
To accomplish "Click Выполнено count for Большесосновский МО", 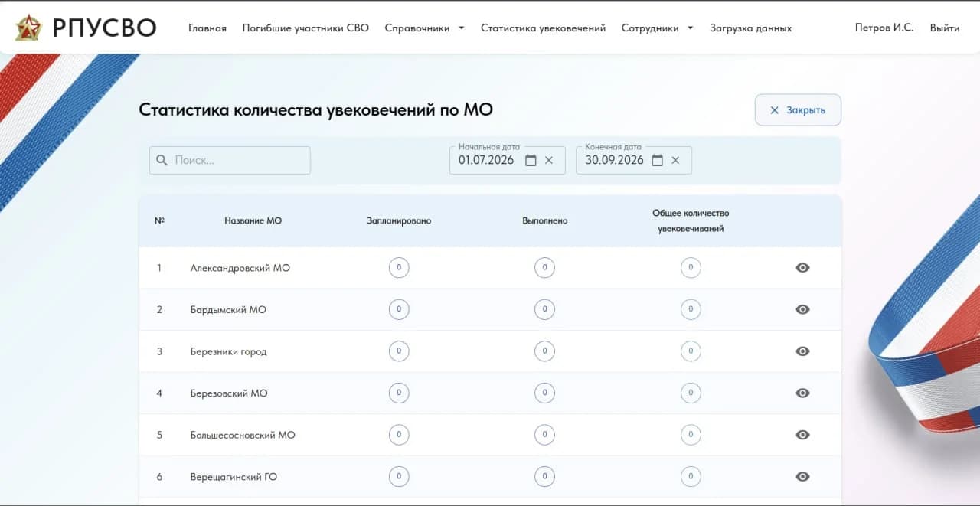I will pyautogui.click(x=544, y=435).
